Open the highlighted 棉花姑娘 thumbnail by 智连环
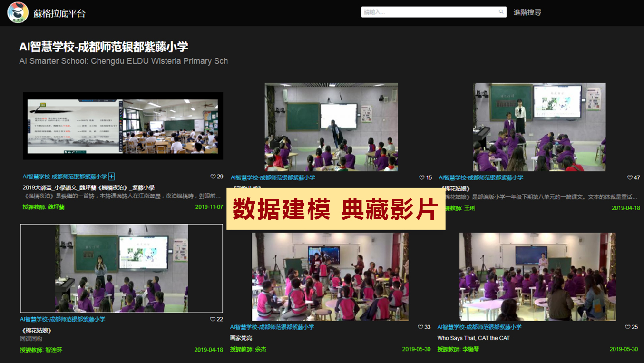The height and width of the screenshot is (363, 644). pyautogui.click(x=121, y=268)
